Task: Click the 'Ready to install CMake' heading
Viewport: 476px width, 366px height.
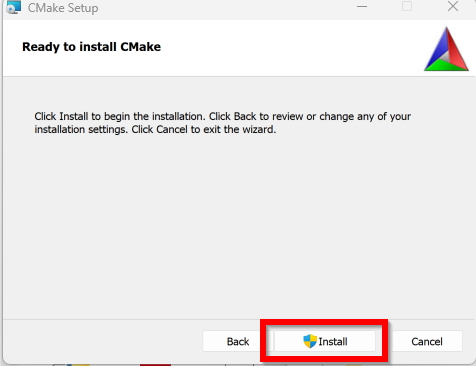Action: [x=91, y=47]
